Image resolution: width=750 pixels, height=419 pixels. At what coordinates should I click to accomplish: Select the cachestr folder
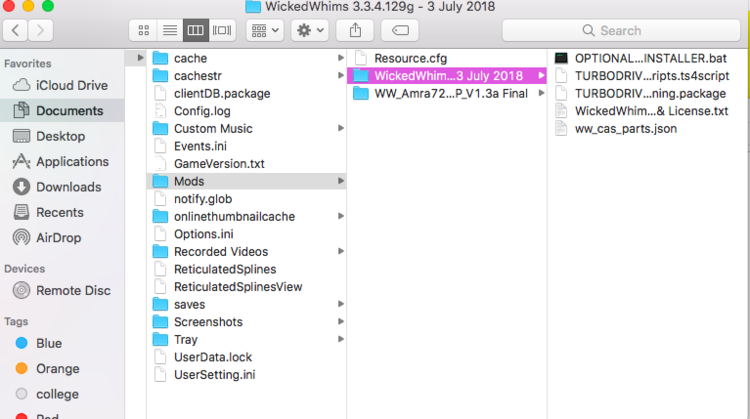[x=247, y=76]
